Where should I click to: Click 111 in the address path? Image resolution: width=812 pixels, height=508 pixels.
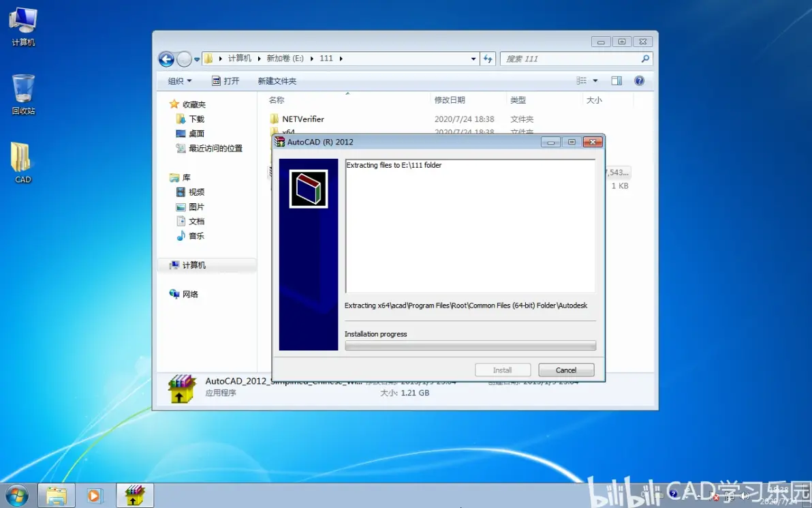326,59
